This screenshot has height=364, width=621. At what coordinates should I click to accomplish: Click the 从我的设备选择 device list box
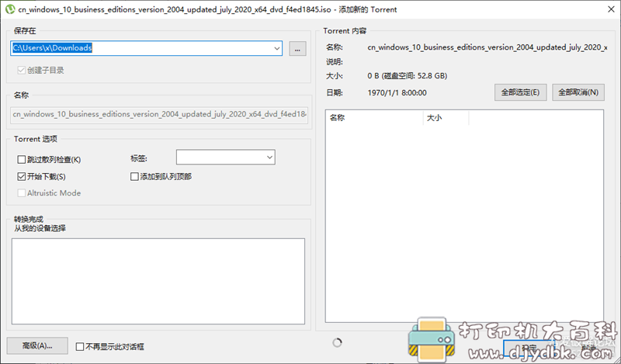(158, 281)
